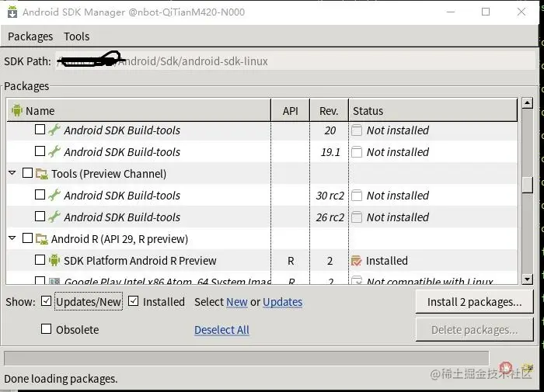Click the Updates selection link
This screenshot has width=544, height=392.
[282, 302]
